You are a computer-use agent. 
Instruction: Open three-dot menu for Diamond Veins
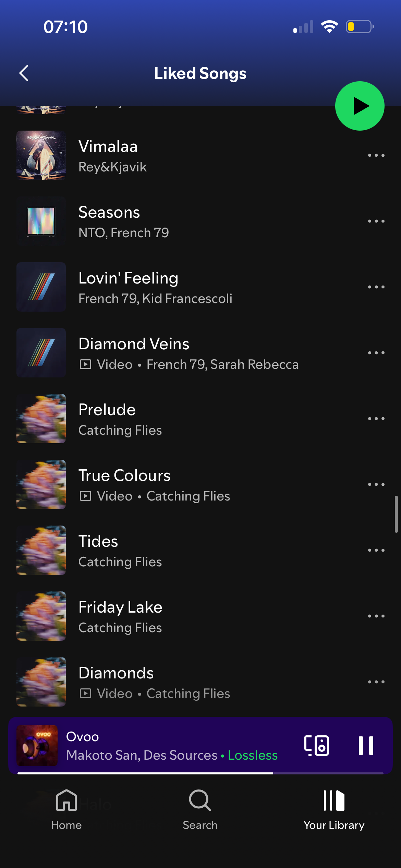point(376,353)
